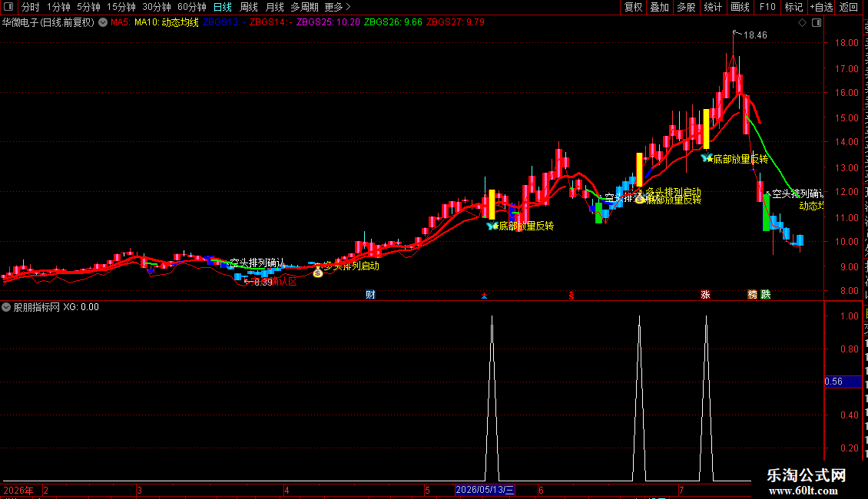Viewport: 868px width, 499px height.
Task: Click butterfly icon at 底部放量反转 in July
Action: (x=707, y=159)
